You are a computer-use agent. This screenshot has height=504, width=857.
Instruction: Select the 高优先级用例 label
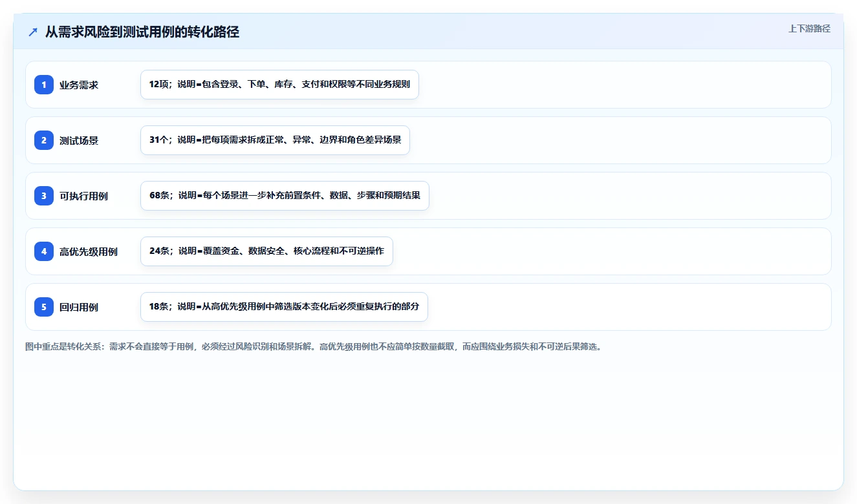(89, 251)
